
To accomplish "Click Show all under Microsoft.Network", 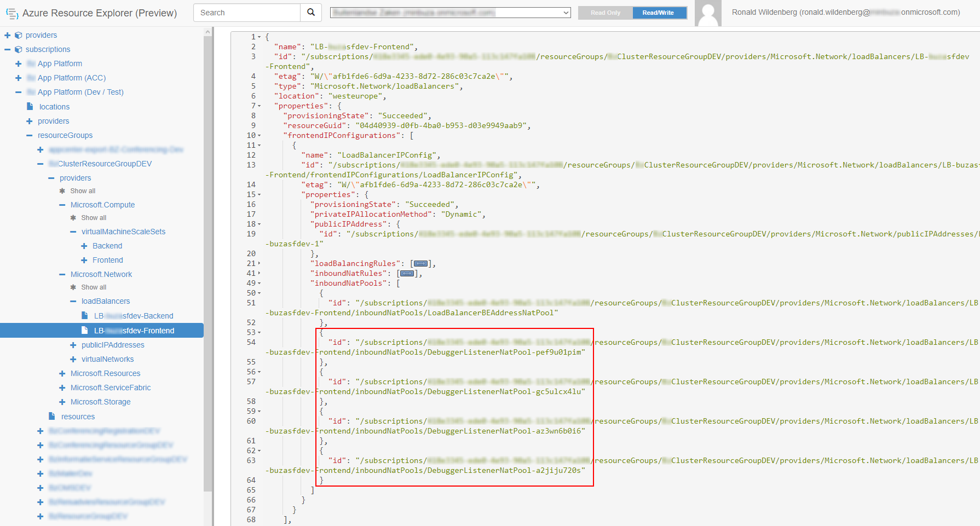I will (x=94, y=287).
